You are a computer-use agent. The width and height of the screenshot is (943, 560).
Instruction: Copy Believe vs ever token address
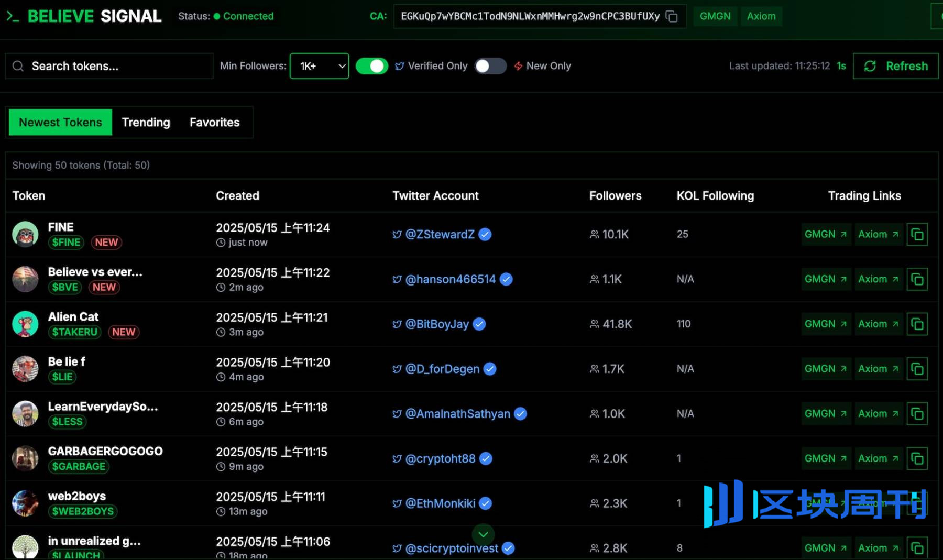(x=917, y=279)
